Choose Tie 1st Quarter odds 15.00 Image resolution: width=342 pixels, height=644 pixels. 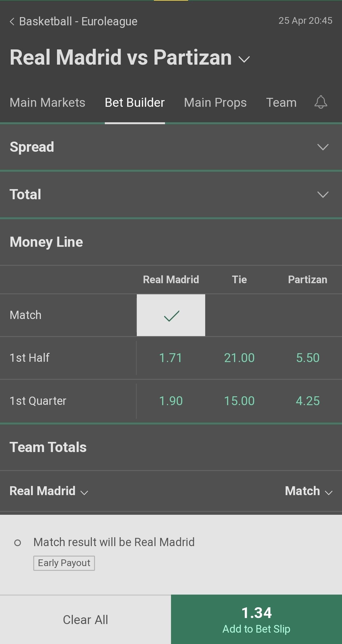[x=239, y=401]
